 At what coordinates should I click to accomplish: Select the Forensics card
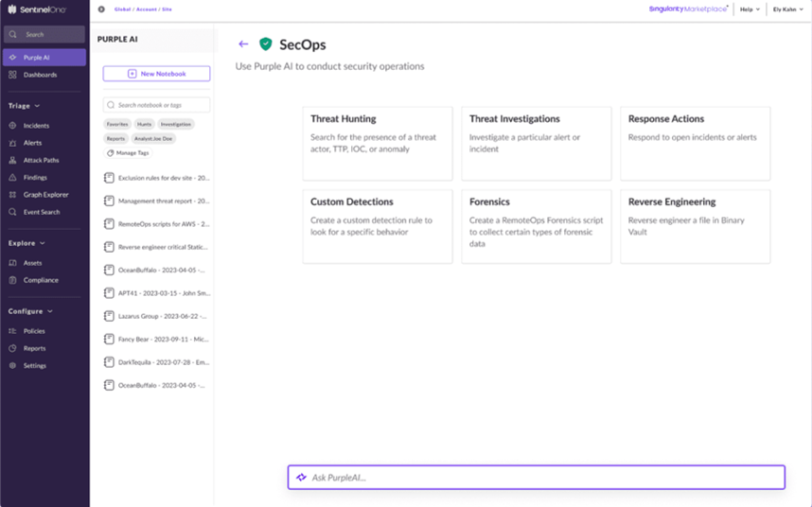pyautogui.click(x=536, y=227)
